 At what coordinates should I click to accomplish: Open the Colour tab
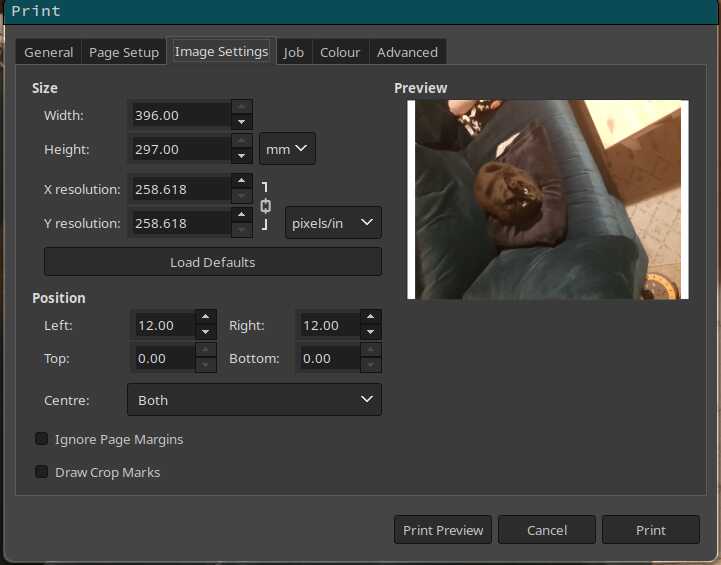[340, 52]
